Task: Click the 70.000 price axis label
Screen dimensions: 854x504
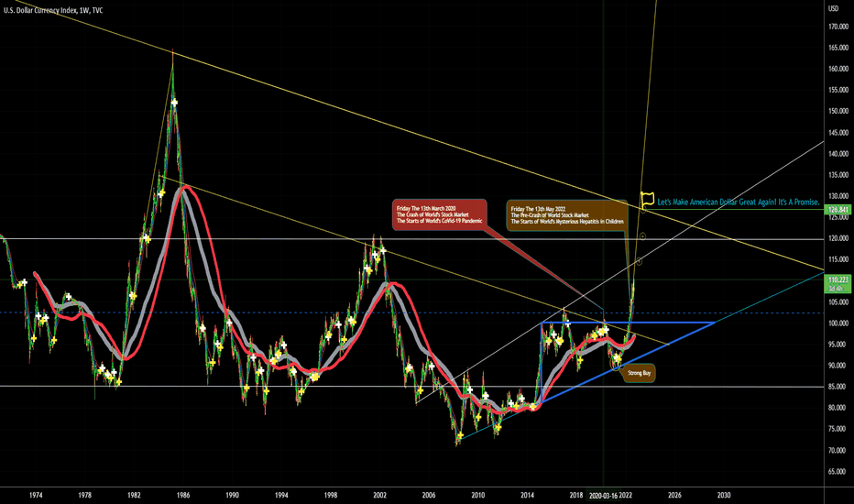Action: click(838, 450)
